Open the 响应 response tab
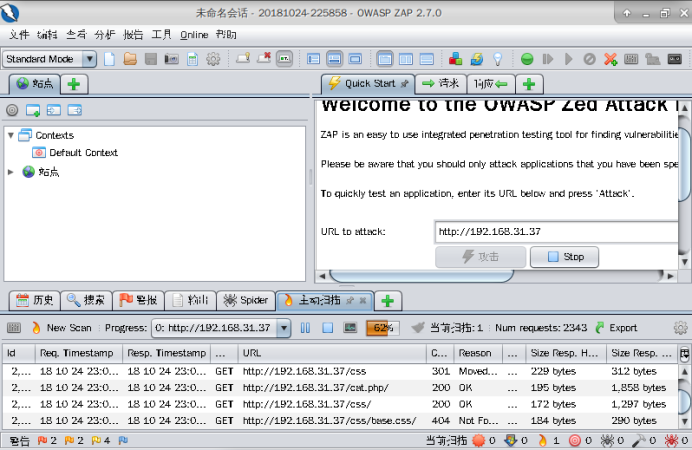The height and width of the screenshot is (450, 692). tap(490, 83)
